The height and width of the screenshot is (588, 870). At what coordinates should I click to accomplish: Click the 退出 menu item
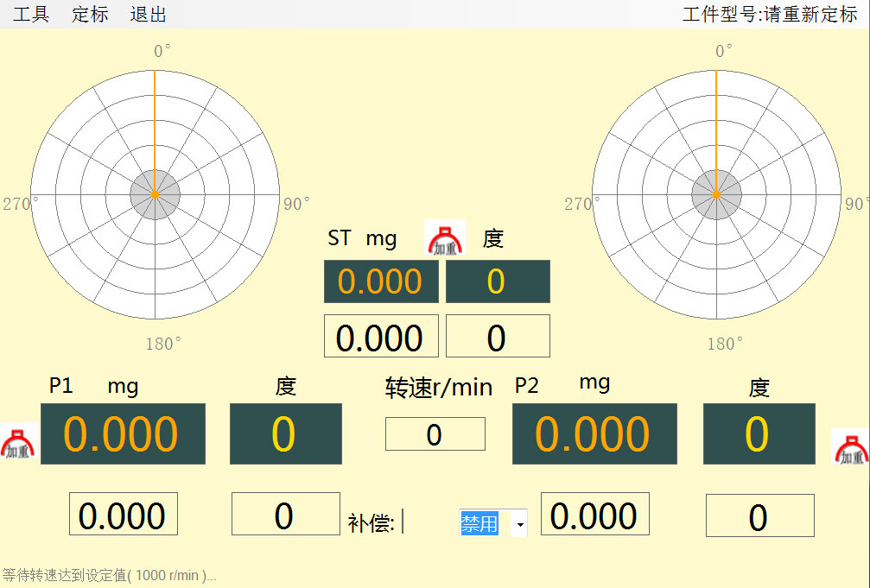coord(148,15)
